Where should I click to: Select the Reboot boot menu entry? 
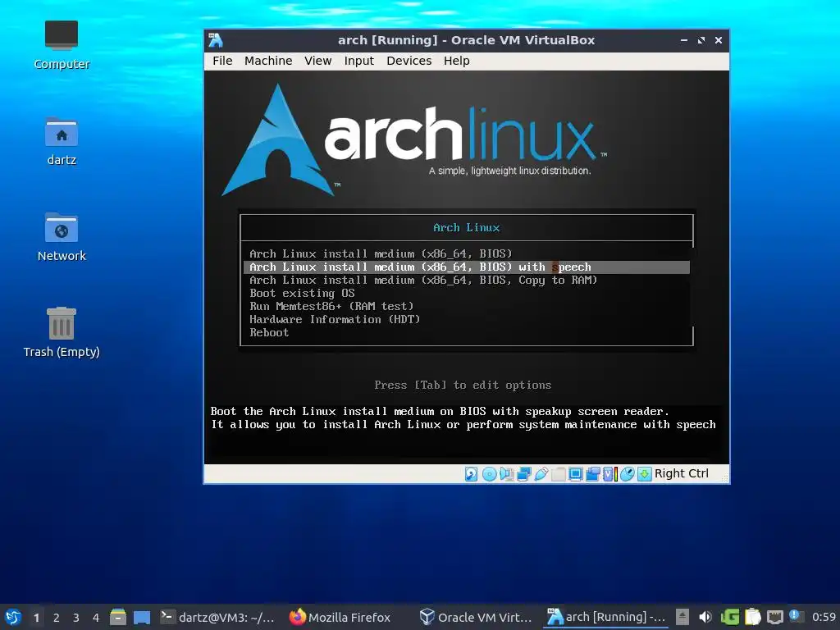(x=467, y=333)
